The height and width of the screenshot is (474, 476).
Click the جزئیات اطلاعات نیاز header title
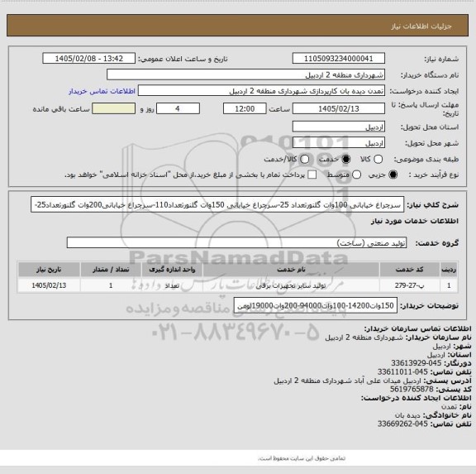point(421,26)
